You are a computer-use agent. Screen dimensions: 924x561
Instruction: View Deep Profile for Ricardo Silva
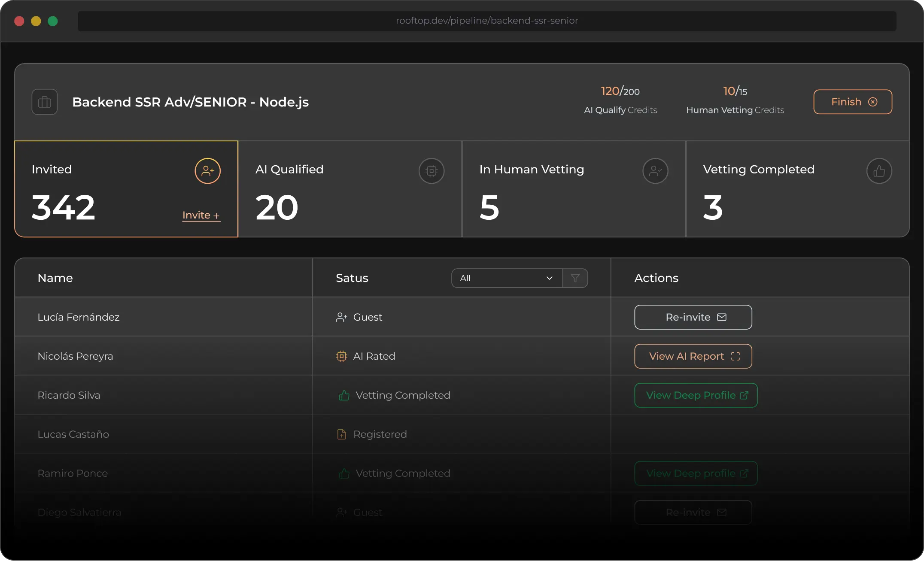pyautogui.click(x=696, y=395)
